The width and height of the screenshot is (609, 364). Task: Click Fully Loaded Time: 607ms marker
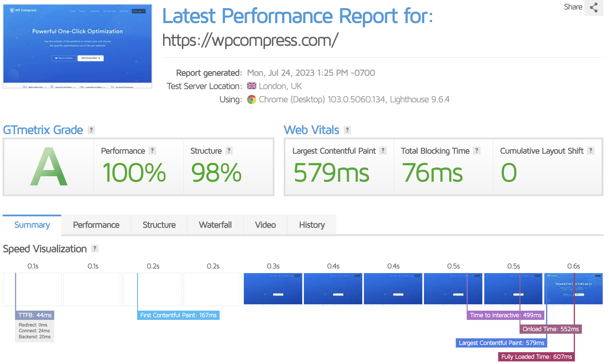[x=537, y=357]
